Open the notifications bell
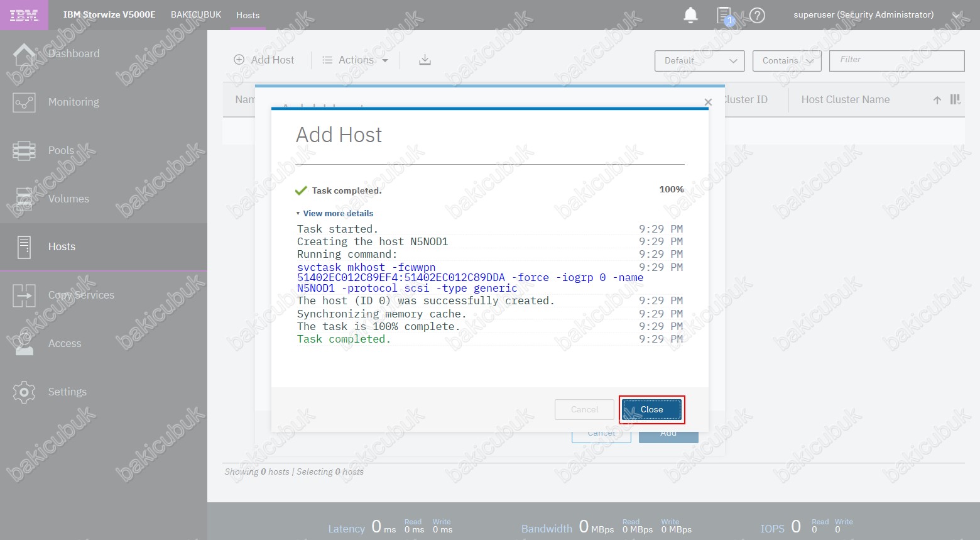This screenshot has height=540, width=980. 690,14
